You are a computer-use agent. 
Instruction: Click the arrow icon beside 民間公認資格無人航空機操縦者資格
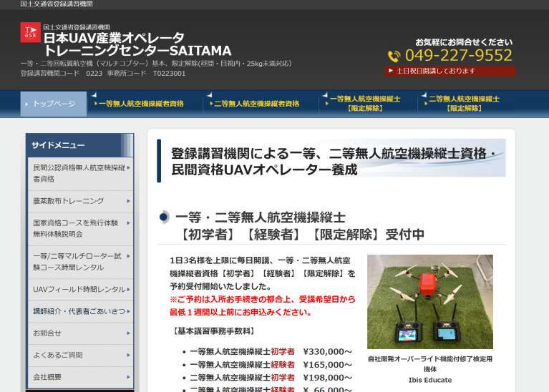point(129,167)
